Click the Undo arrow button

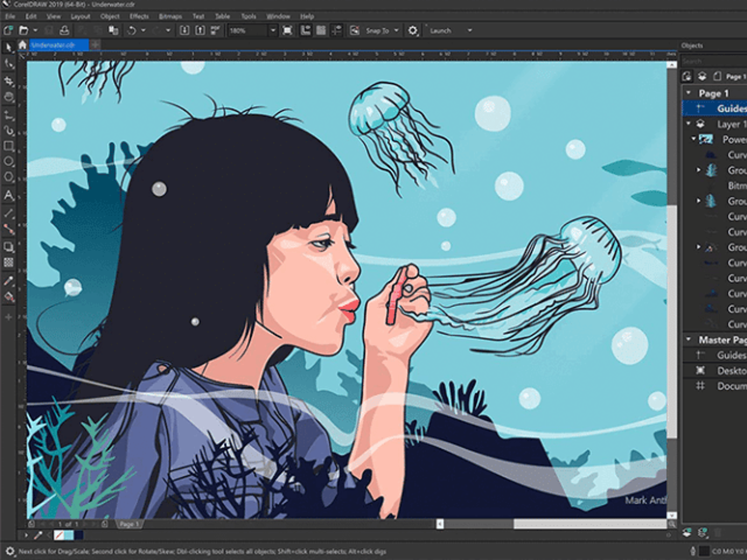click(131, 31)
